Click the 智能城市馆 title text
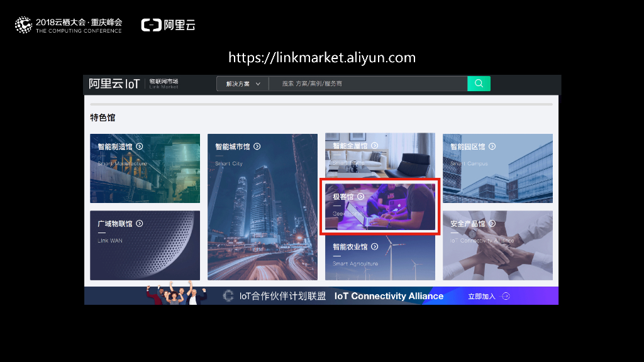 coord(233,146)
